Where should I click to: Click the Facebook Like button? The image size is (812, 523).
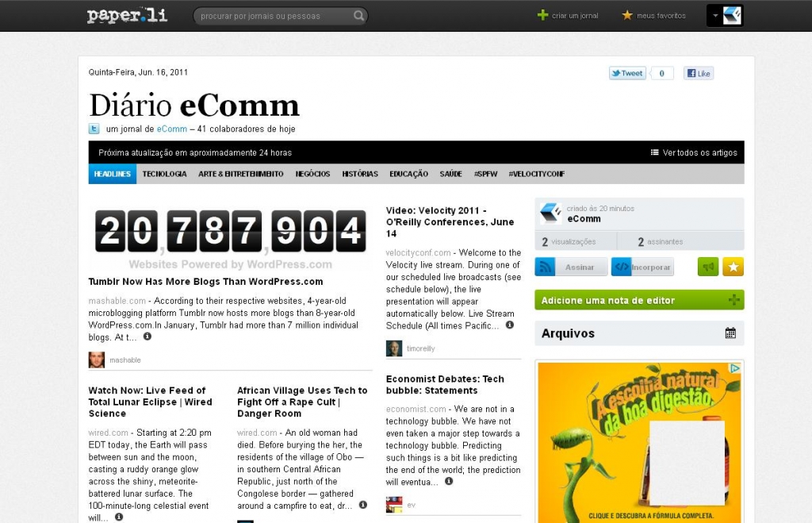coord(698,73)
